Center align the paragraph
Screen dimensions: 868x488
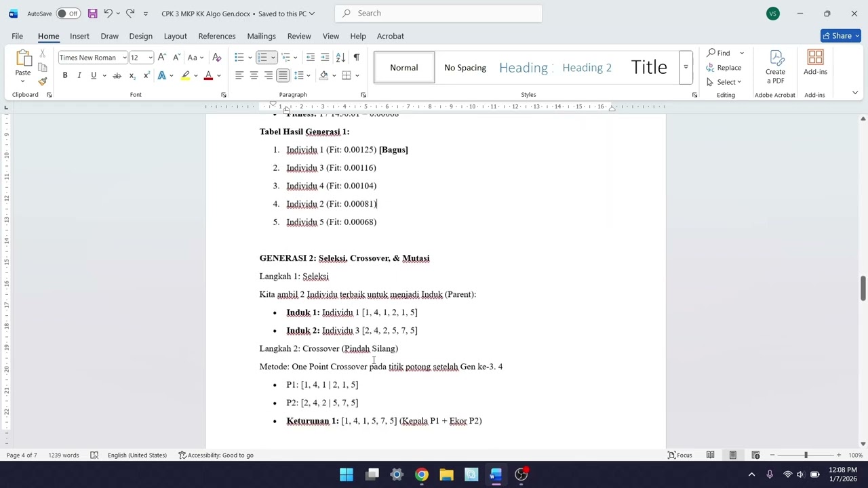coord(254,75)
